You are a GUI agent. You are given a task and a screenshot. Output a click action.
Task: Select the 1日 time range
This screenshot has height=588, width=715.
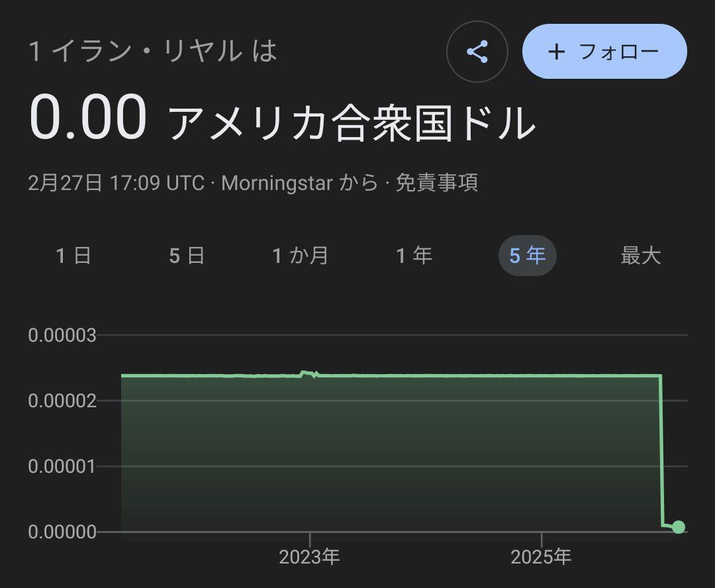point(73,256)
